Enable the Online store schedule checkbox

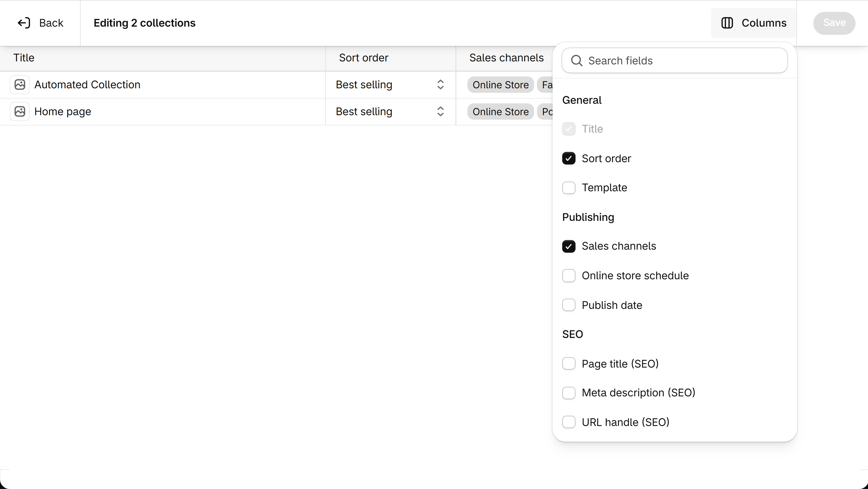(569, 276)
